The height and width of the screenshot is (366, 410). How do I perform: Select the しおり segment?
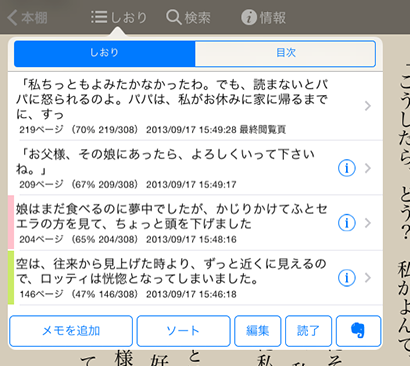104,53
